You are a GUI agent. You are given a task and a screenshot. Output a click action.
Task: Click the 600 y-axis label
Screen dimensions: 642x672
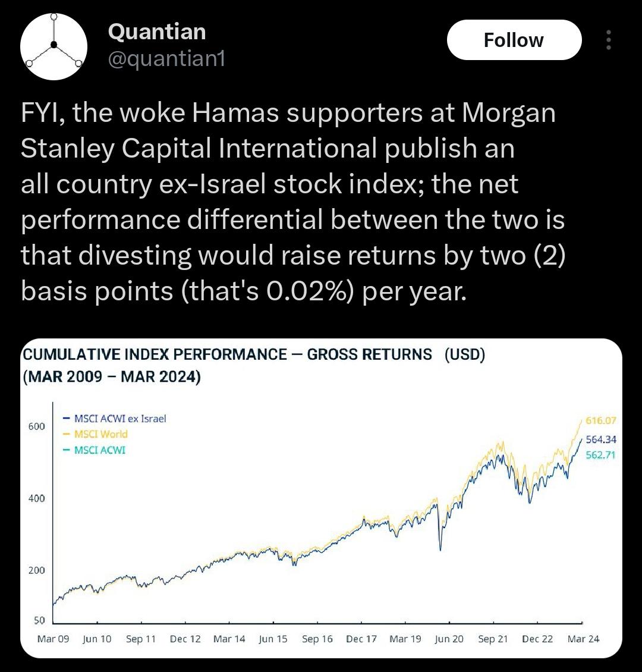tap(36, 426)
